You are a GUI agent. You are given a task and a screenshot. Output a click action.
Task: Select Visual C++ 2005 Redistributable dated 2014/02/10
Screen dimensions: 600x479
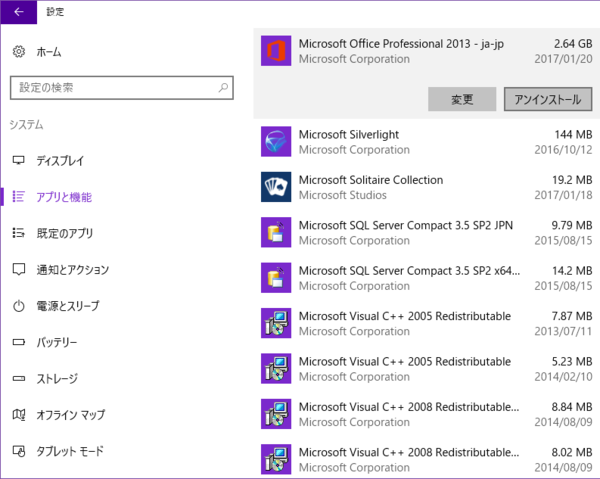[x=426, y=368]
